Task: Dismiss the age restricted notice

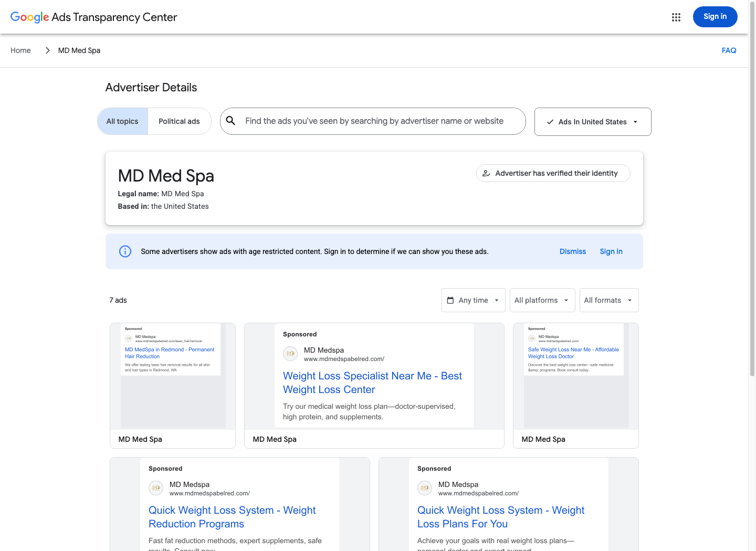Action: tap(573, 251)
